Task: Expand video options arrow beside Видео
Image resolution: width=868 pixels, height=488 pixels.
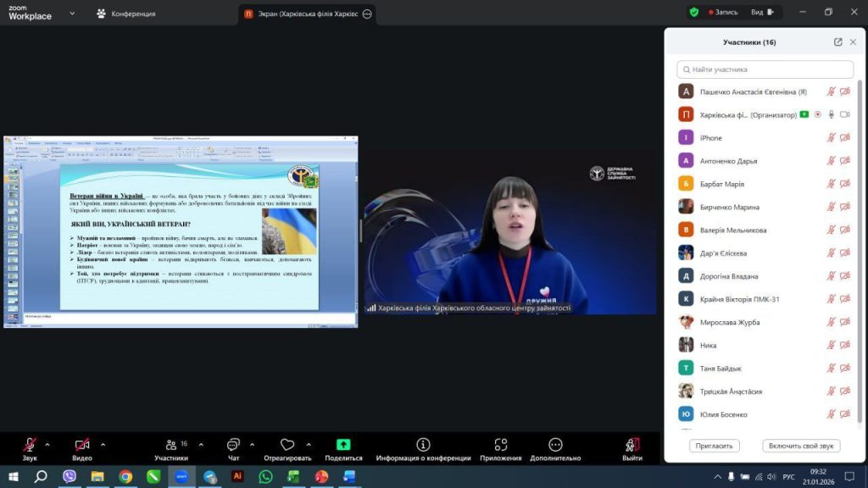Action: [103, 444]
